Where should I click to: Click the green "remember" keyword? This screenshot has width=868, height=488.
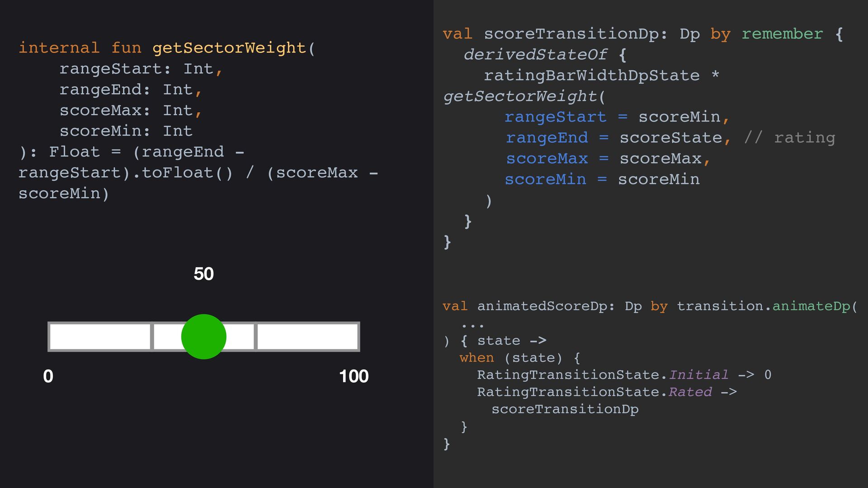coord(782,34)
